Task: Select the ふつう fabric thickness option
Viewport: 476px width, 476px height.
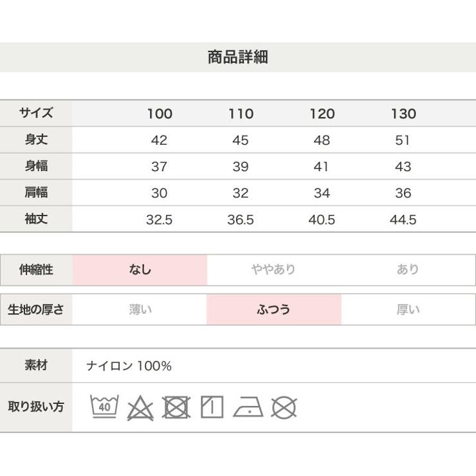Action: [274, 309]
